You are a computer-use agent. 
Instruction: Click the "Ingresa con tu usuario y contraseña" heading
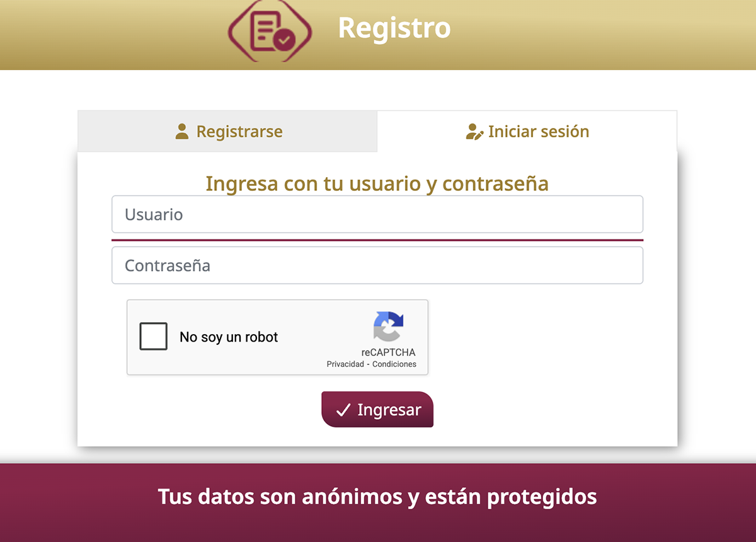[377, 183]
